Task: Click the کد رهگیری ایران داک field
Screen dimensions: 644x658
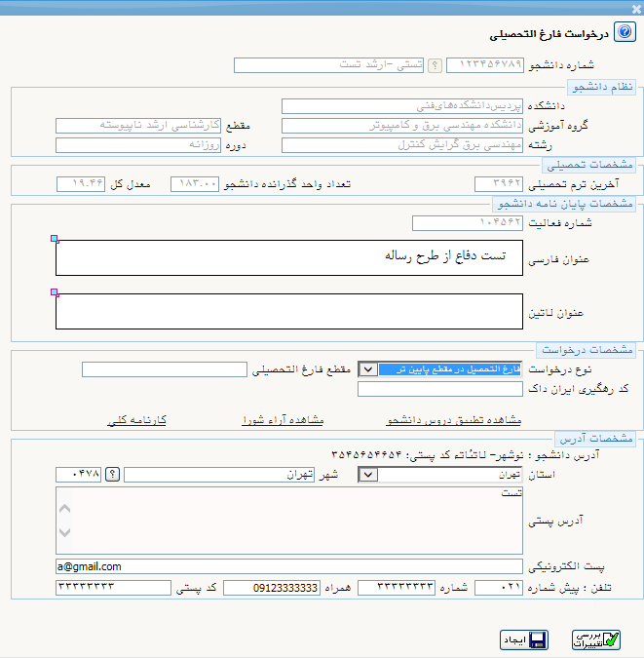Action: [x=440, y=389]
